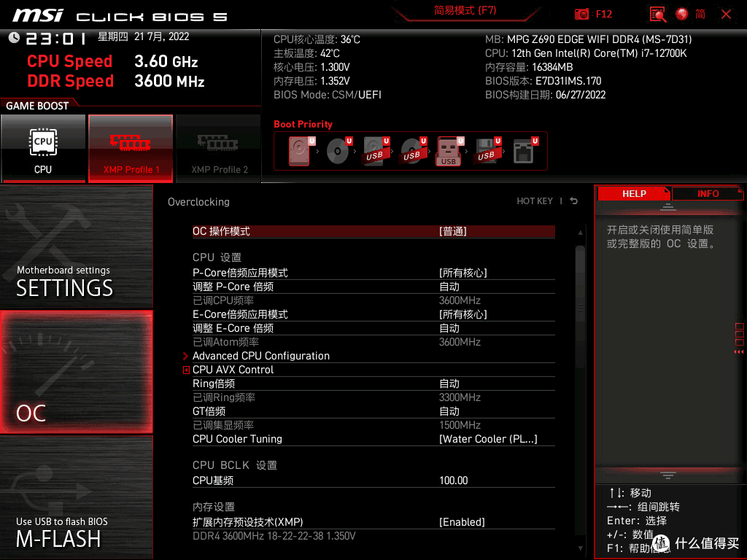Image resolution: width=747 pixels, height=560 pixels.
Task: Close the BIOS with the X icon
Action: pyautogui.click(x=726, y=15)
